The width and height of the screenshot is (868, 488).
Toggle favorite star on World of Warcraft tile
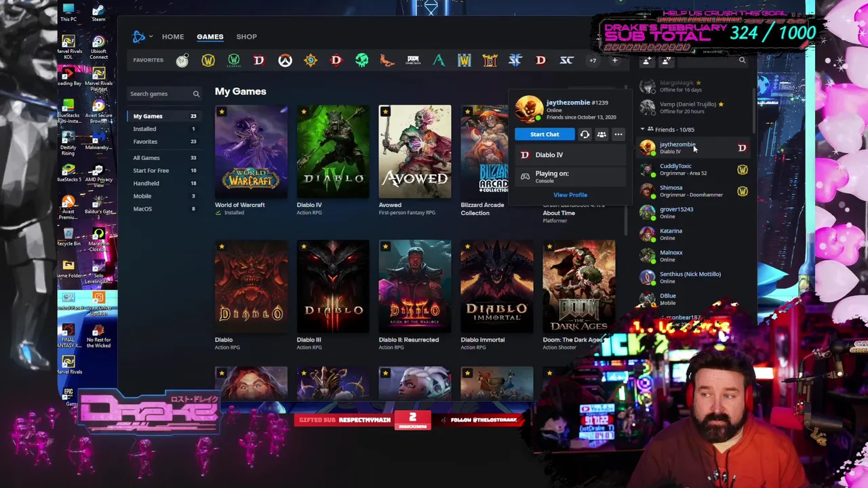[222, 112]
